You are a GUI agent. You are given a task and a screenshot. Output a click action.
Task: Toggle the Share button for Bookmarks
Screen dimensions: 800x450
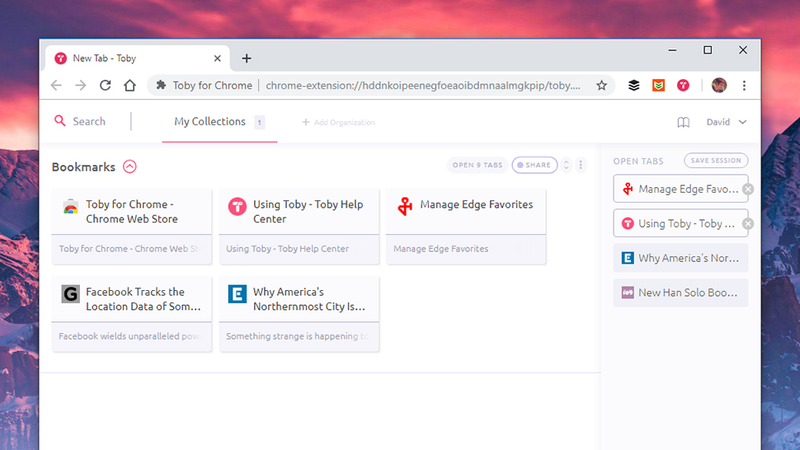point(534,165)
